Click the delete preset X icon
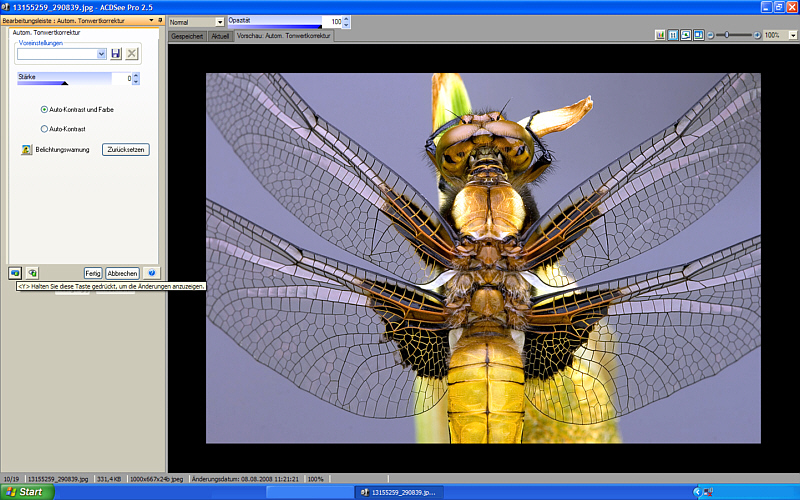 (x=131, y=53)
